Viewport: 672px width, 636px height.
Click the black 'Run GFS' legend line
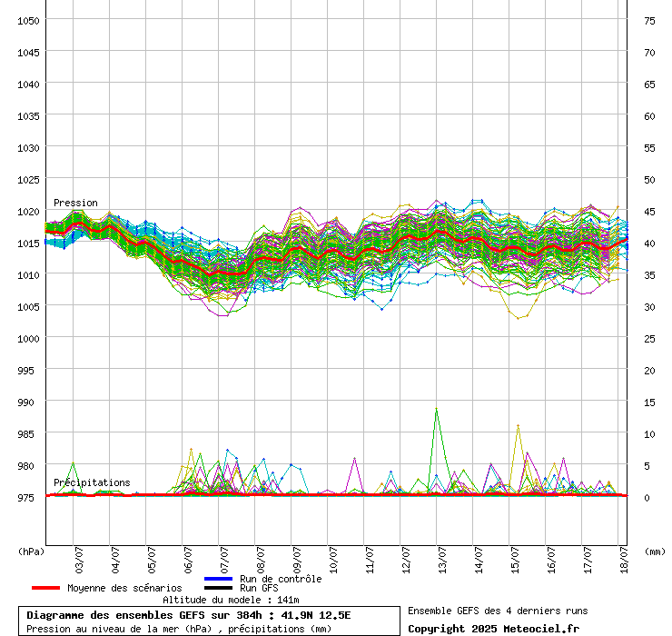tap(219, 588)
